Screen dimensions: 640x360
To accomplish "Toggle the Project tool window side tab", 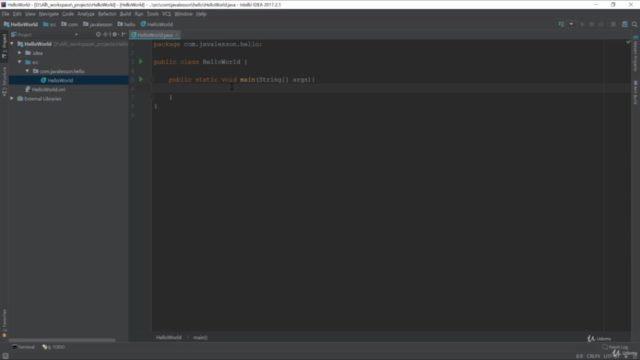I will 4,47.
